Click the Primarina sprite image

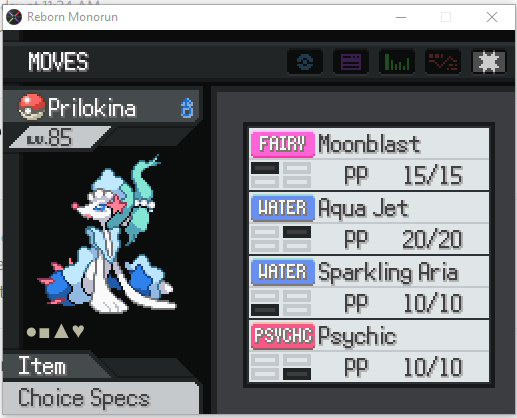[x=107, y=234]
